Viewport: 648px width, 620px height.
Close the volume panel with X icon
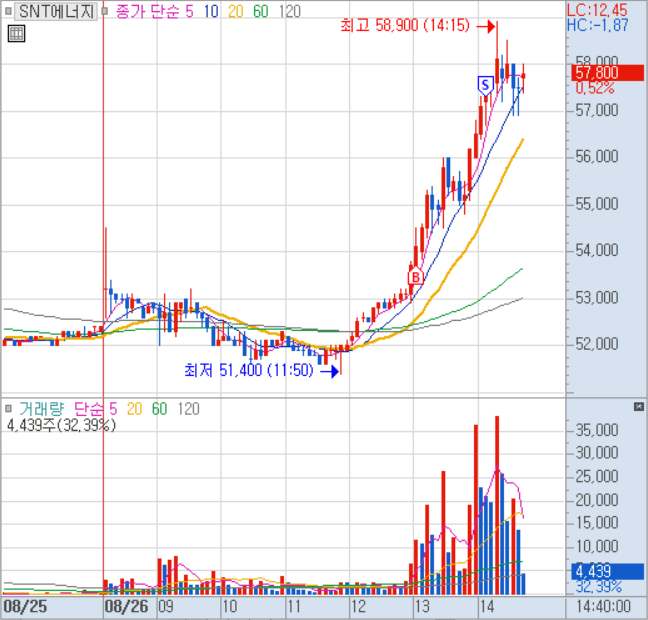coord(637,407)
